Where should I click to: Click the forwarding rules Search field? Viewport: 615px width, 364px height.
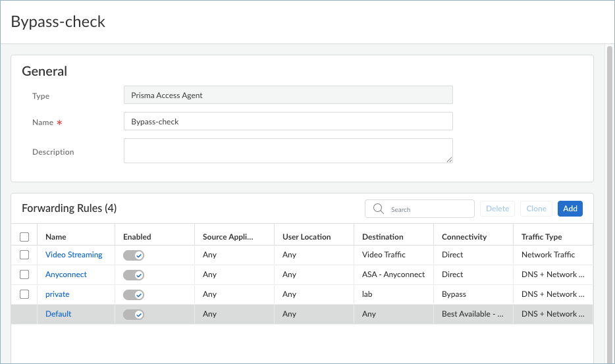pos(428,209)
